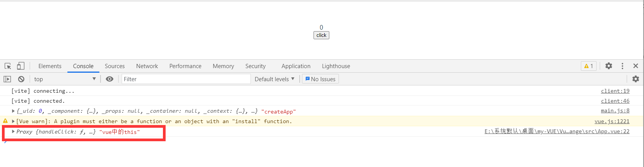Show the console sidebar icon

coord(7,79)
